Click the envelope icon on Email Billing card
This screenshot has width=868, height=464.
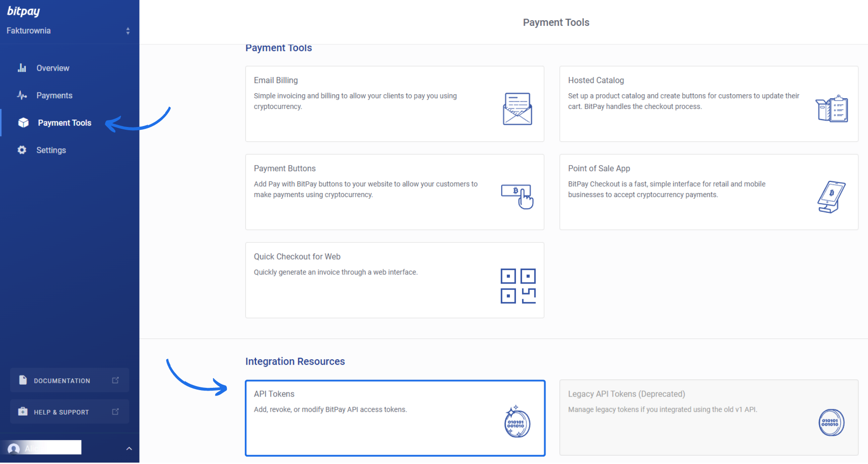(x=516, y=109)
